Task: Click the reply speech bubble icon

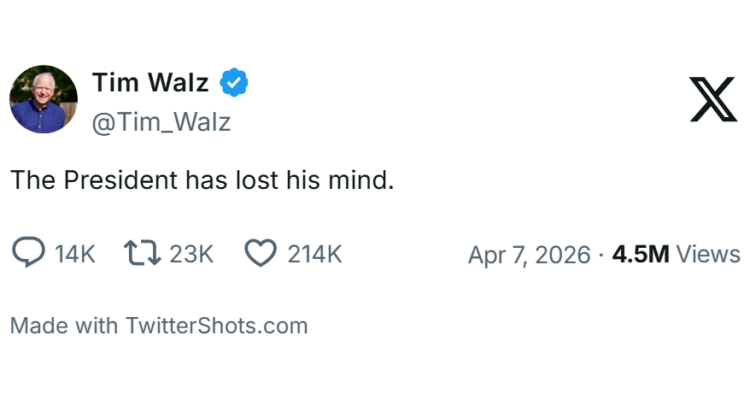Action: [x=28, y=254]
